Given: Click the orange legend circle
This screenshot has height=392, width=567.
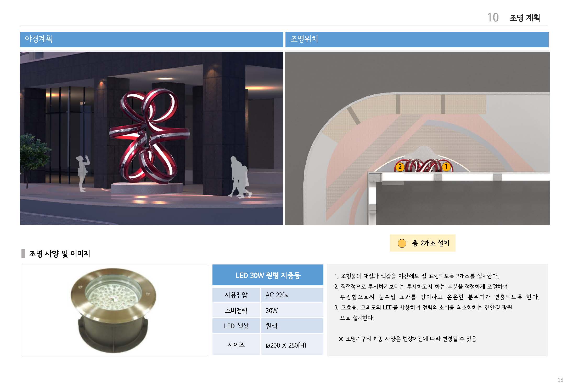Looking at the screenshot, I should point(402,243).
